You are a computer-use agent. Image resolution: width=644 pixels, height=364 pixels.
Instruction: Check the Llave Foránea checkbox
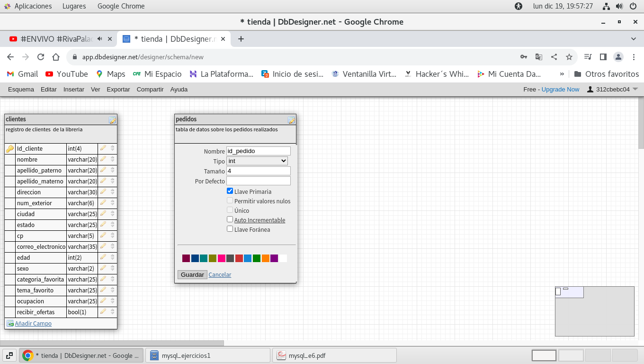[230, 229]
